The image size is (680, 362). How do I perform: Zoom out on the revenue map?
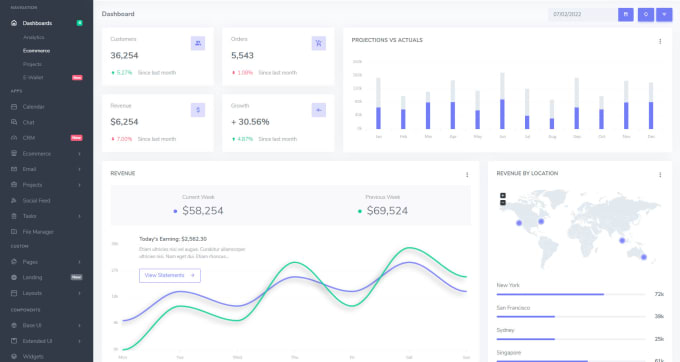click(x=503, y=202)
